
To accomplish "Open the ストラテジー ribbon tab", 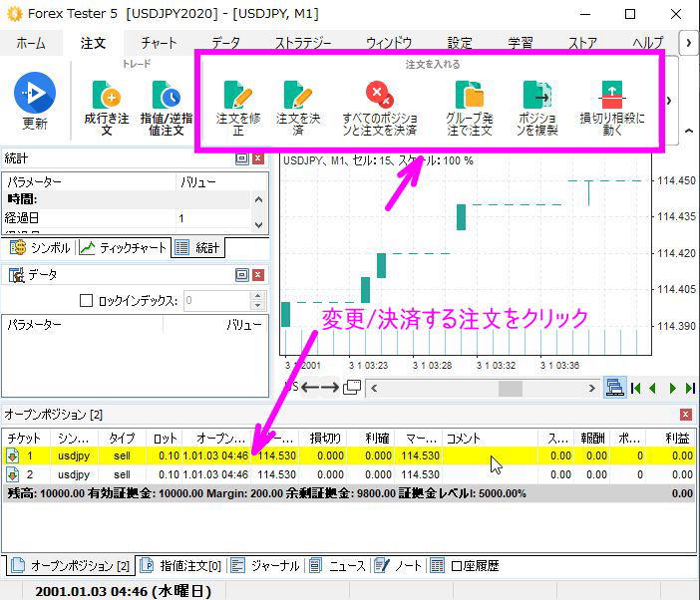I will tap(303, 43).
